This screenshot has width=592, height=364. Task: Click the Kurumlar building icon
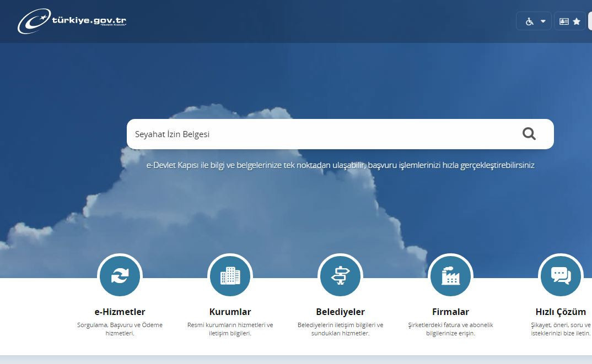click(230, 275)
